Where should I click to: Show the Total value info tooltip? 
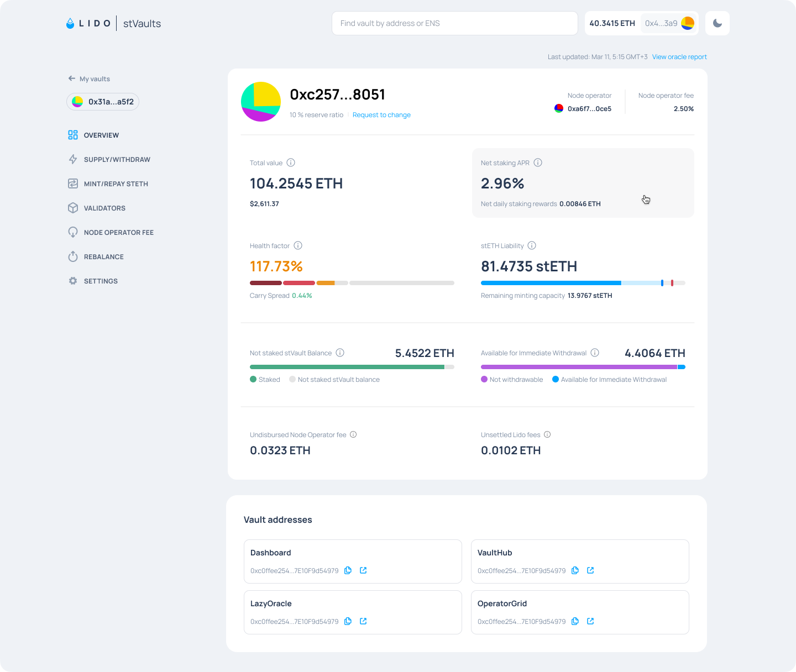(x=291, y=162)
